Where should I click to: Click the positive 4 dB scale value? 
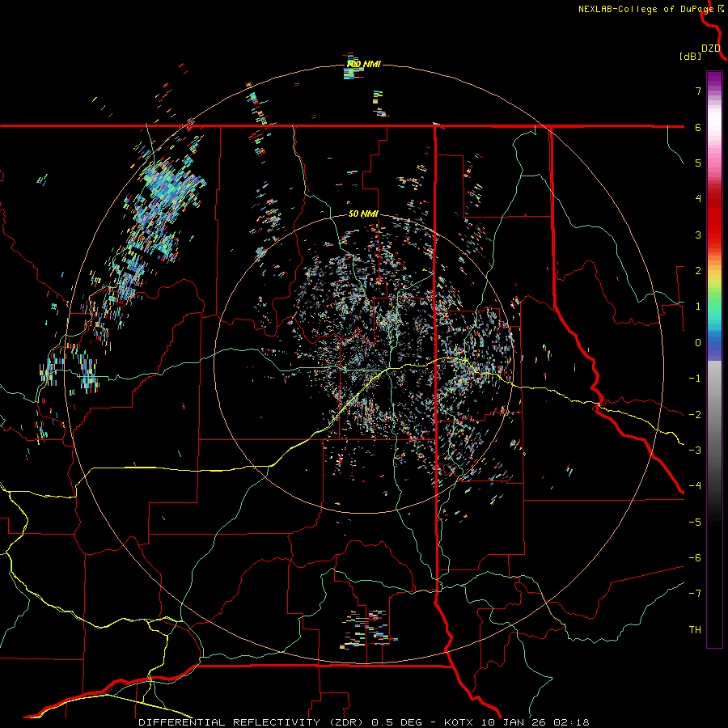[698, 199]
